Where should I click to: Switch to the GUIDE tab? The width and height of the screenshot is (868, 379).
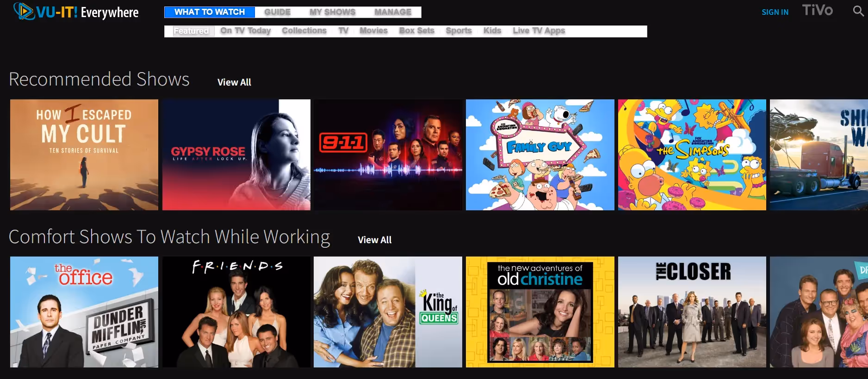point(278,12)
